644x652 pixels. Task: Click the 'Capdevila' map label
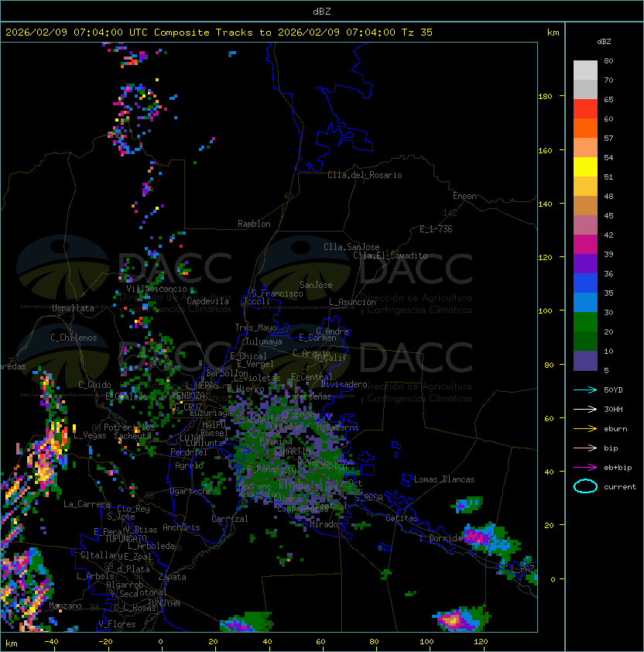pyautogui.click(x=207, y=301)
